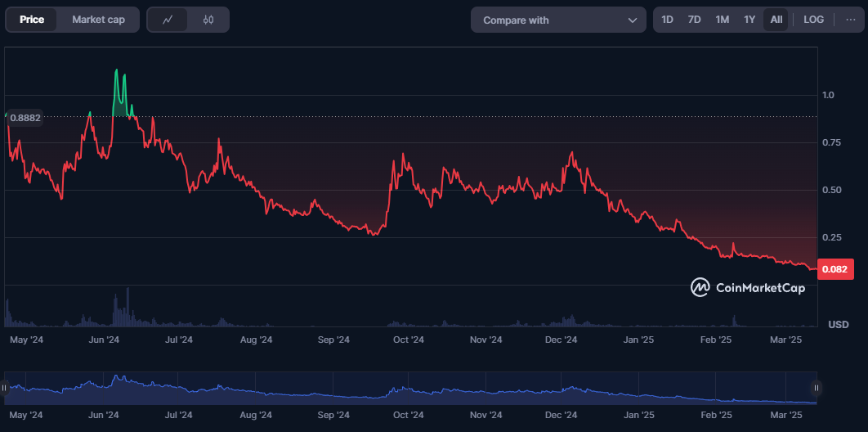
Task: Toggle the LOG scale option
Action: [813, 20]
